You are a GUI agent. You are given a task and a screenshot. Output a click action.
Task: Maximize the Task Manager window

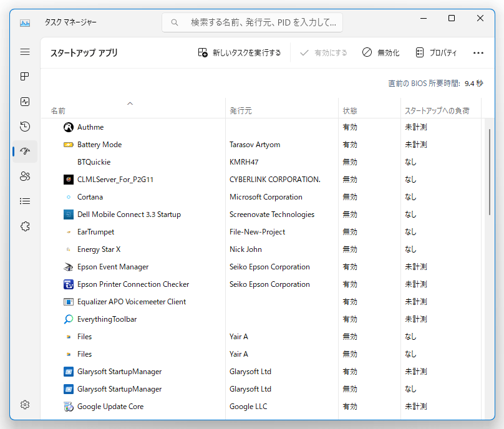pos(452,18)
